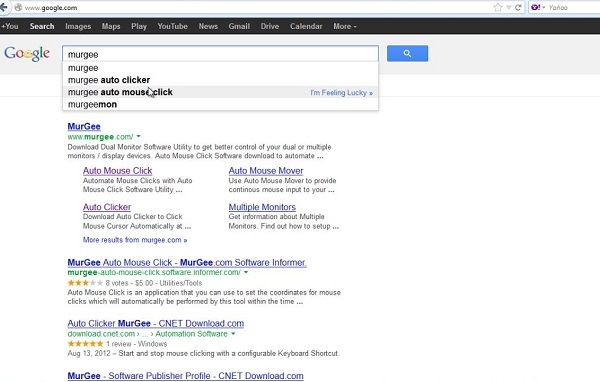The height and width of the screenshot is (382, 600).
Task: Expand dropdown arrow next to www.murgee.com
Action: coord(139,136)
